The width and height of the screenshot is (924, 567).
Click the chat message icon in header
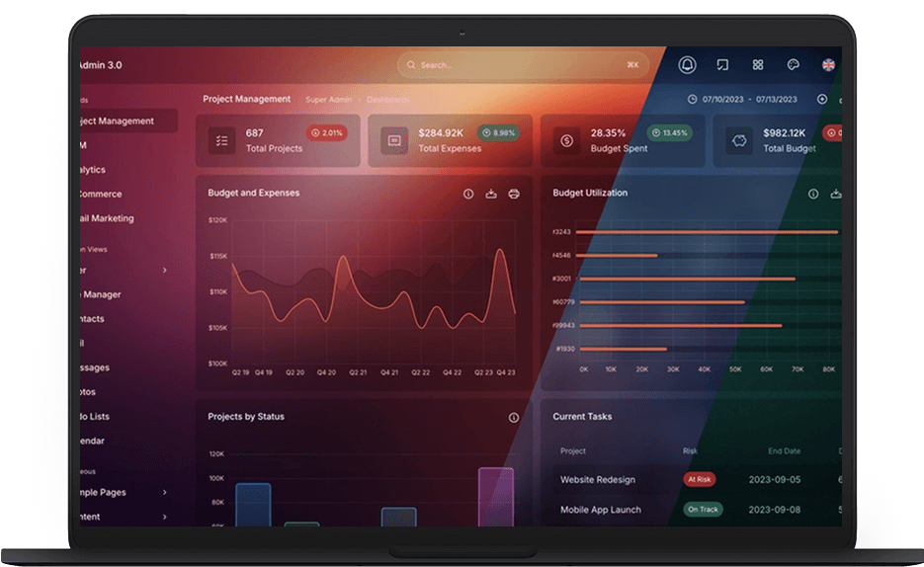click(x=722, y=65)
